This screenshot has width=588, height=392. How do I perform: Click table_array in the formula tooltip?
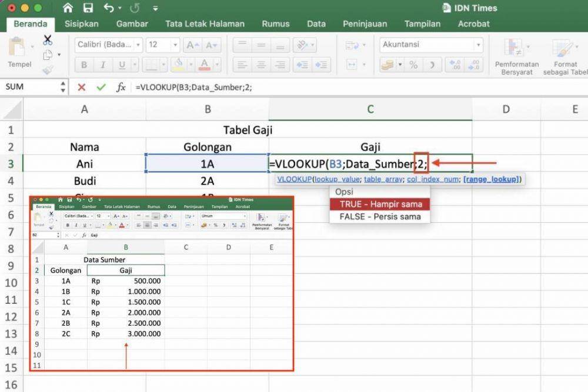pyautogui.click(x=383, y=179)
